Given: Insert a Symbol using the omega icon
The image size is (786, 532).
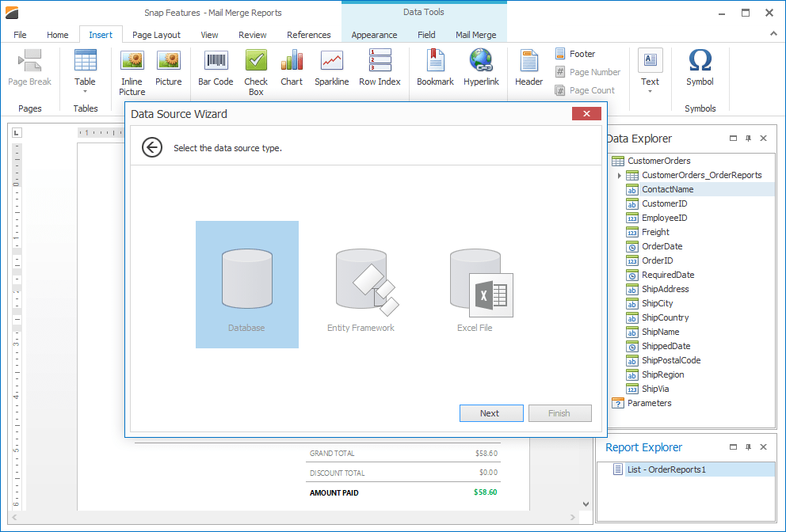Looking at the screenshot, I should [700, 61].
